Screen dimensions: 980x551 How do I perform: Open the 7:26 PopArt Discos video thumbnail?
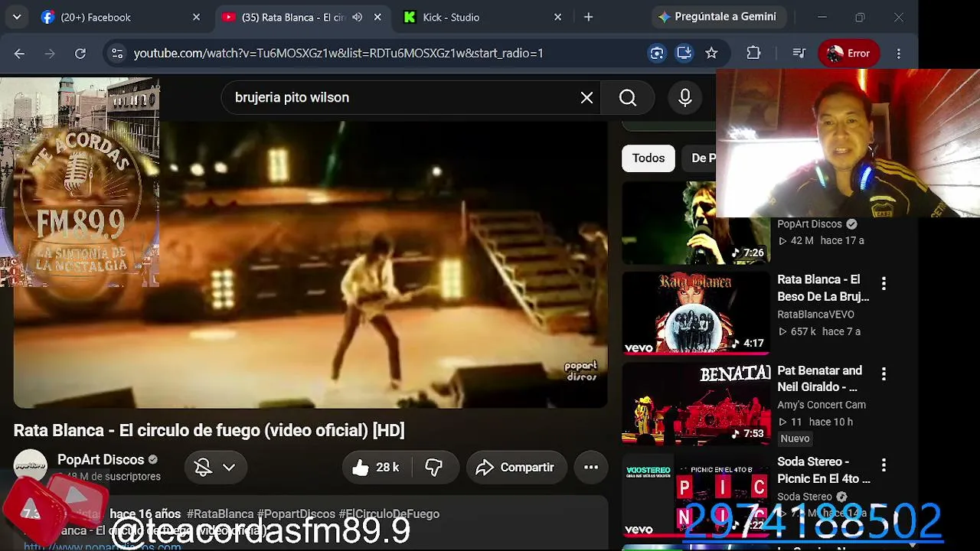tap(696, 223)
